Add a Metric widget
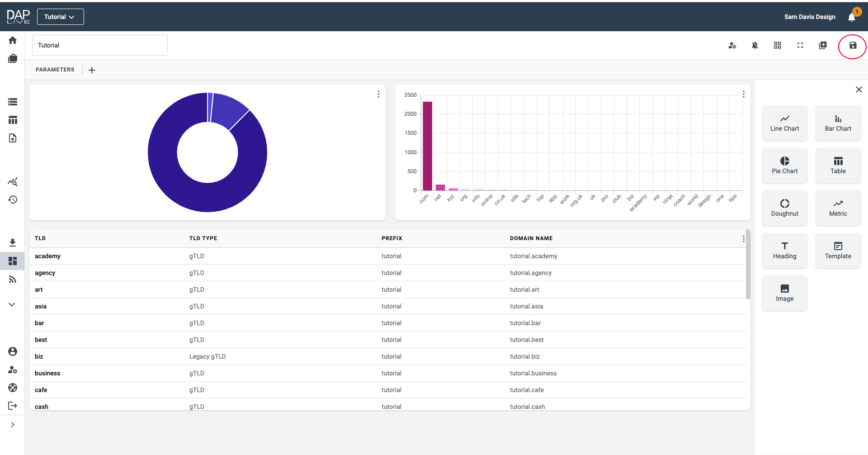868x455 pixels. [x=838, y=208]
